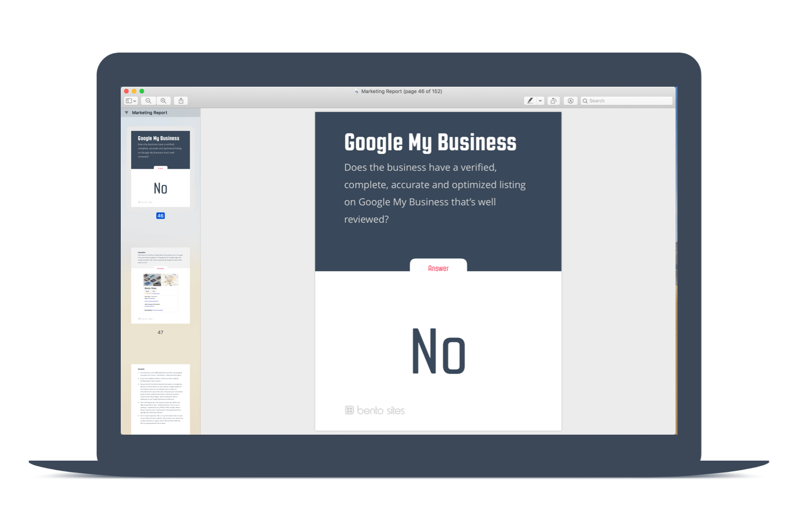Select the highlight pen tool
This screenshot has width=798, height=532.
click(x=530, y=101)
